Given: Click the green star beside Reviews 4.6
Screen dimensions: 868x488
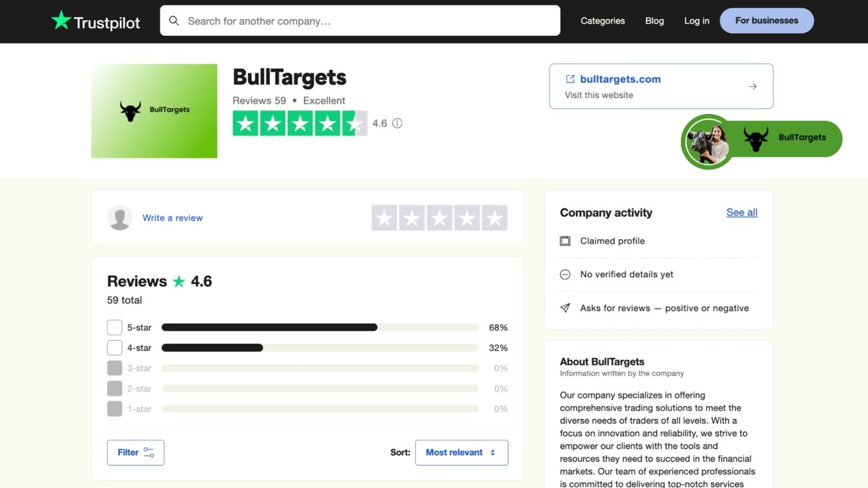Looking at the screenshot, I should point(179,281).
